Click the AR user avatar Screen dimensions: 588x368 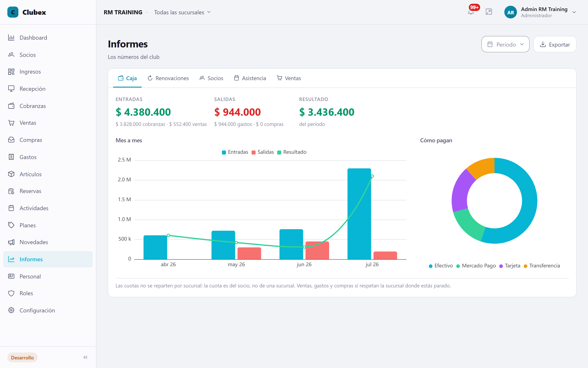click(510, 12)
